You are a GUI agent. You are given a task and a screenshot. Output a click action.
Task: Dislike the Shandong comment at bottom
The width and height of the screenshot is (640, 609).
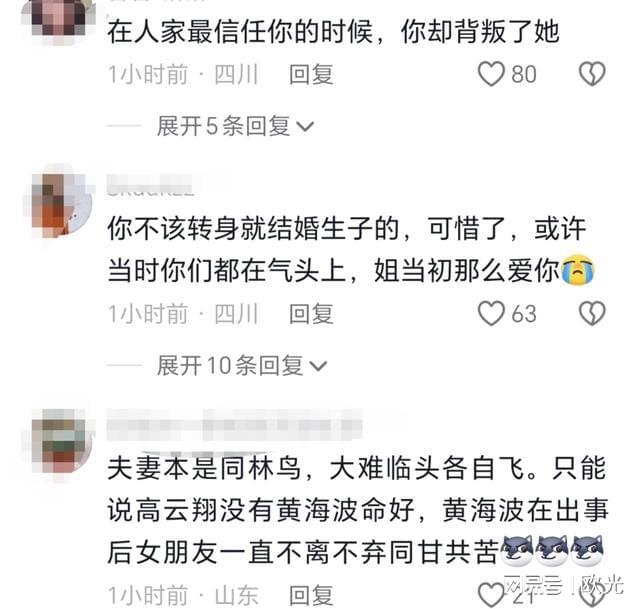pos(592,597)
